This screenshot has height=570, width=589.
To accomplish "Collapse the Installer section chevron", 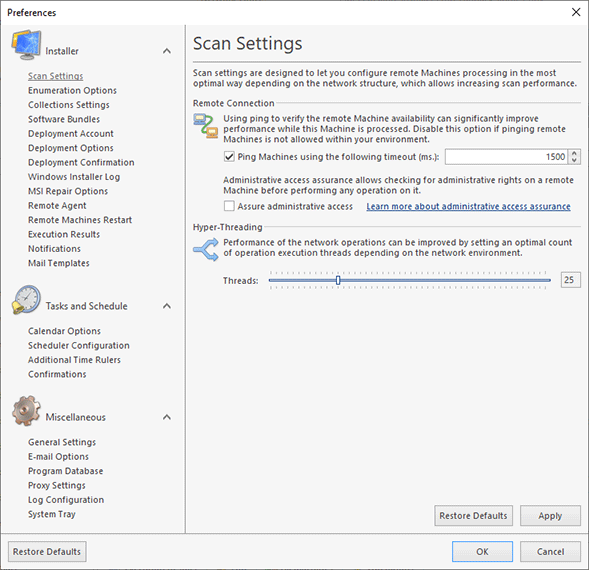I will 167,51.
